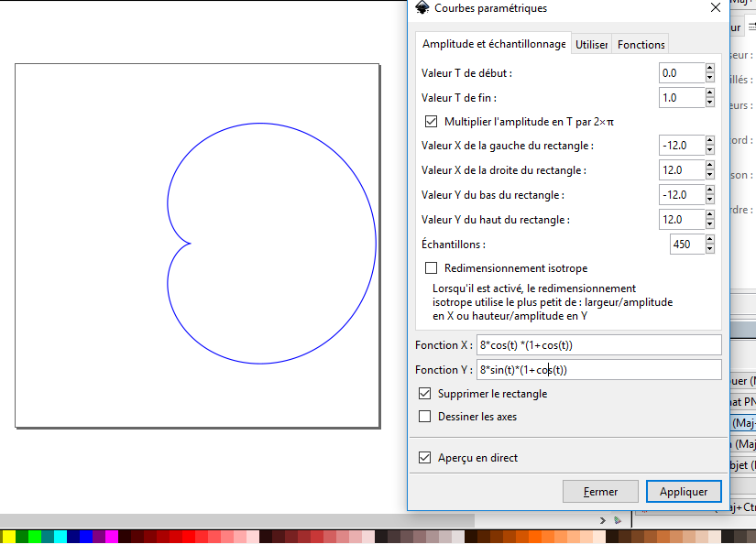The width and height of the screenshot is (756, 544).
Task: Increase Y bas du rectangle value
Action: point(709,190)
